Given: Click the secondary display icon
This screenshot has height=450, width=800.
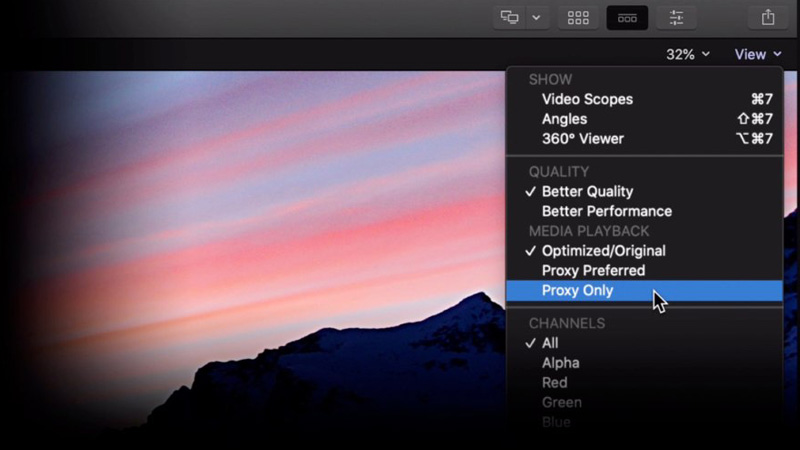Looking at the screenshot, I should [x=510, y=17].
